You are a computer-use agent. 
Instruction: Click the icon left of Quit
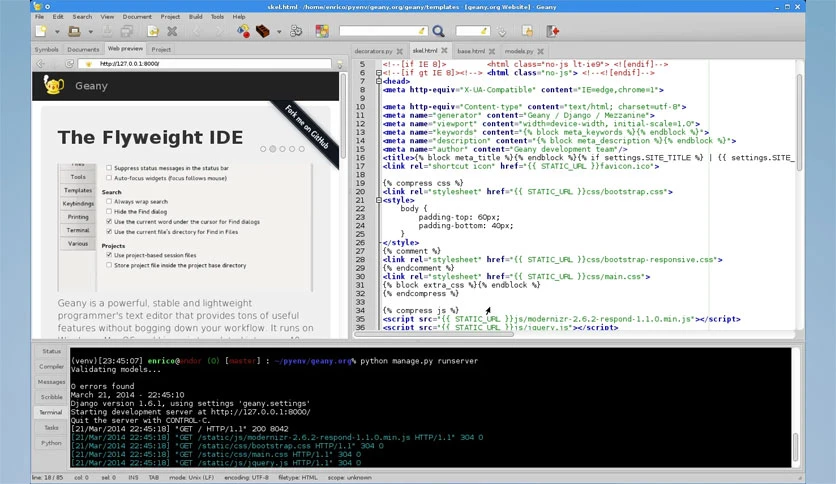(x=527, y=31)
